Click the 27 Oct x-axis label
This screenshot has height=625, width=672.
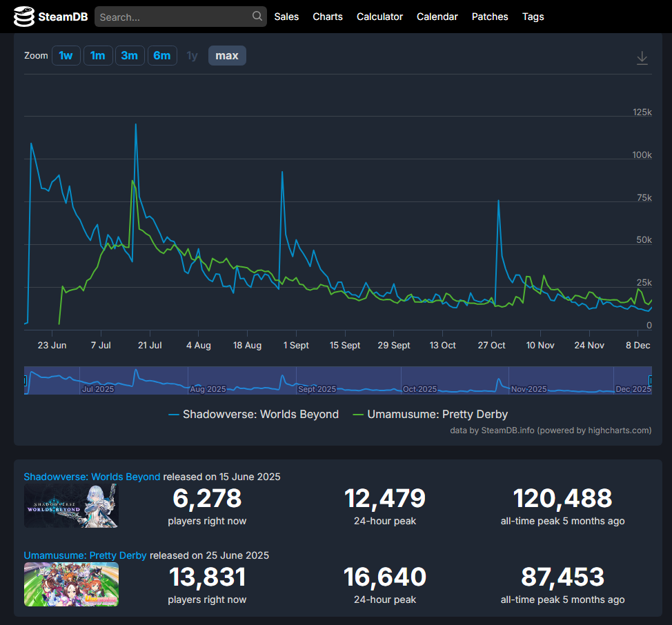[491, 346]
